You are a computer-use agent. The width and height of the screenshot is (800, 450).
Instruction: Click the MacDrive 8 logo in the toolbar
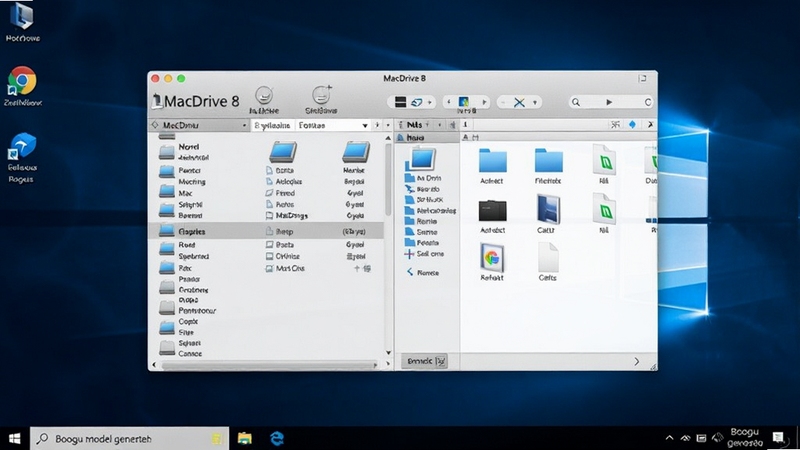tap(196, 101)
